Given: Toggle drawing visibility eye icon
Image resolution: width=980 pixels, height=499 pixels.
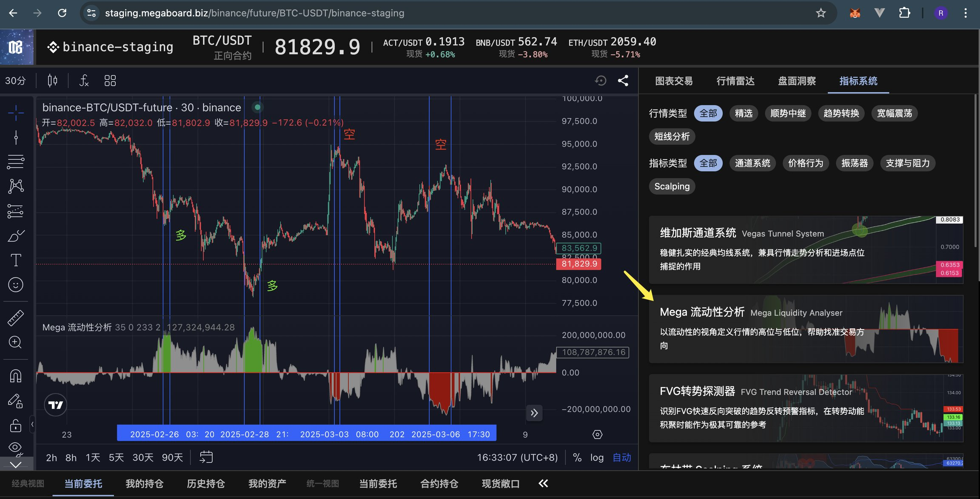Looking at the screenshot, I should point(16,447).
